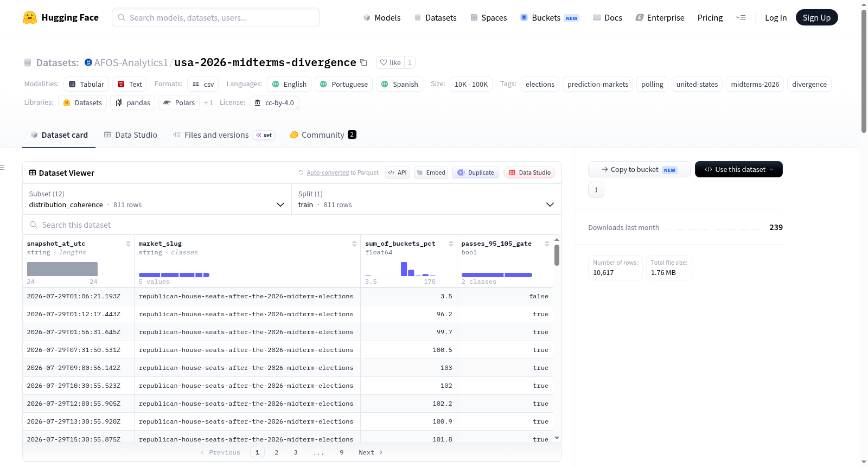
Task: Filter by the Portuguese language tag
Action: tap(344, 84)
